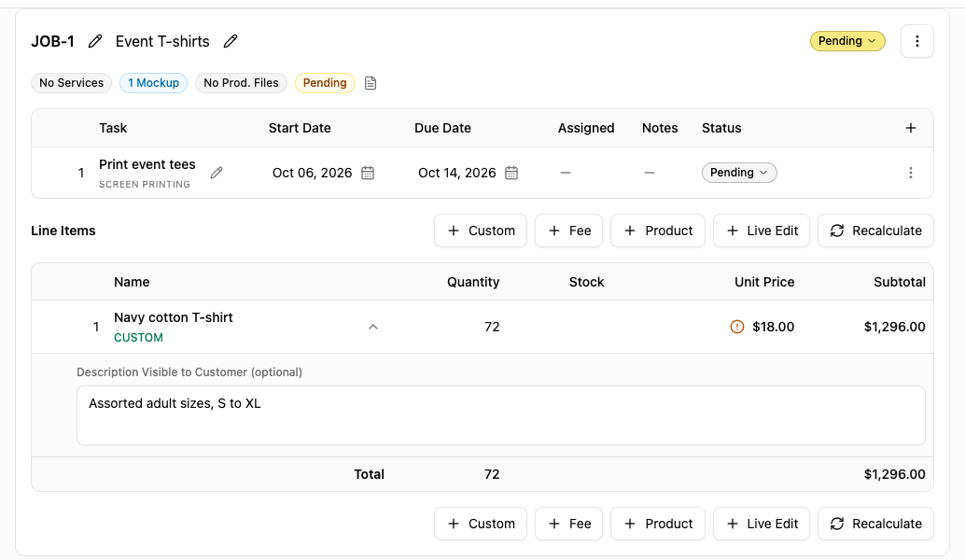Open the document icon beside Pending badge
Image resolution: width=965 pixels, height=560 pixels.
371,83
